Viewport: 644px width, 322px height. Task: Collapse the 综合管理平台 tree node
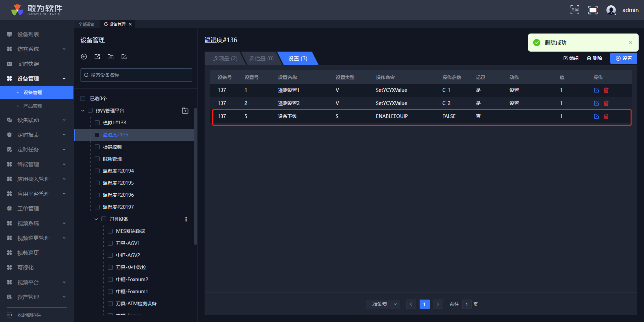(83, 111)
